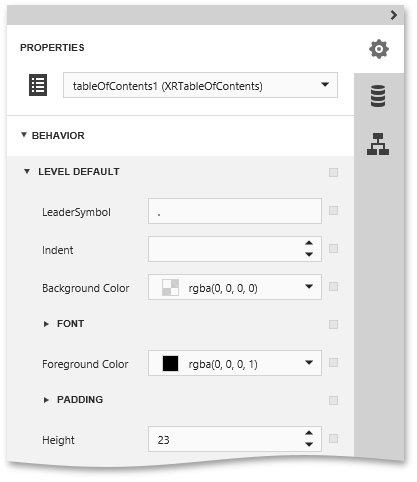Increase the Height value with up arrow
417x482 pixels.
(x=309, y=433)
